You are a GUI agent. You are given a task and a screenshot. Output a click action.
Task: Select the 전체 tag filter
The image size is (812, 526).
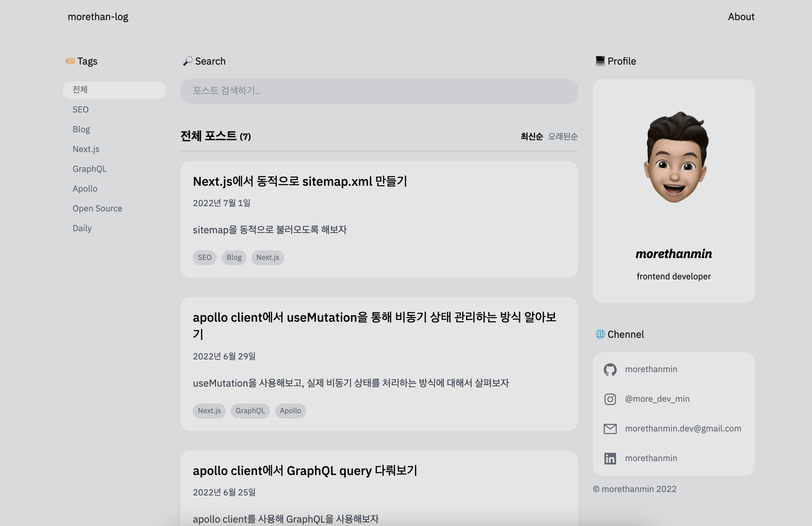(x=114, y=90)
